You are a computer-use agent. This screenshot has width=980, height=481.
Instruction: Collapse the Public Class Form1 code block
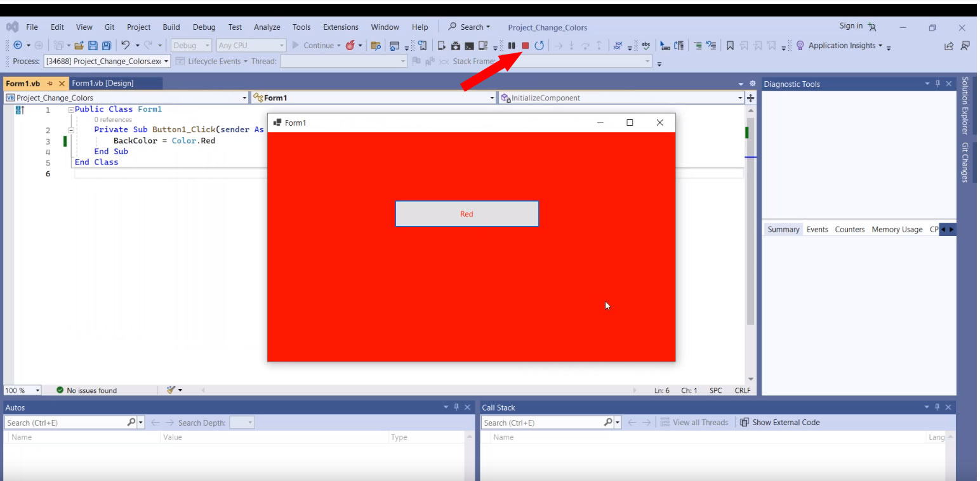pyautogui.click(x=71, y=110)
